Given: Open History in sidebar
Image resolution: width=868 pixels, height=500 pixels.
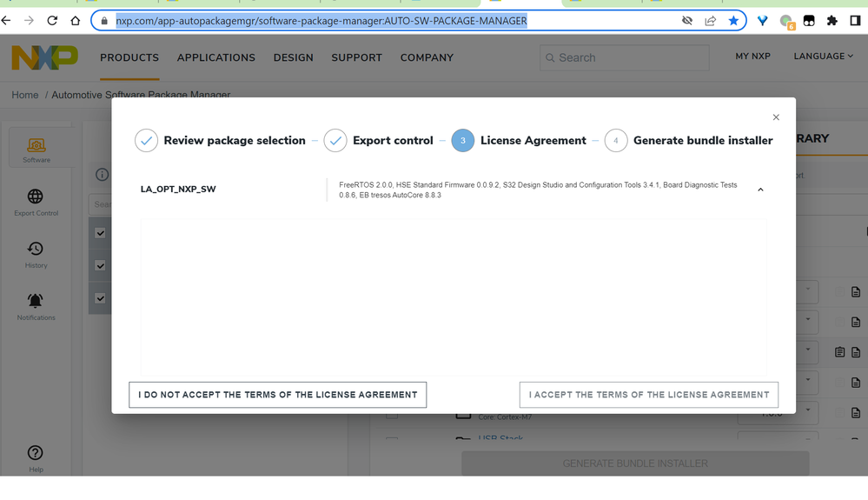Looking at the screenshot, I should [36, 255].
